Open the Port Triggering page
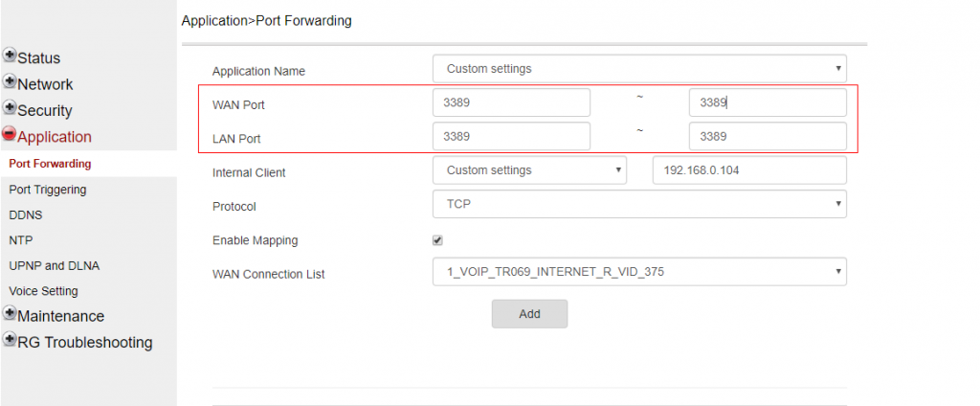The width and height of the screenshot is (980, 406). tap(48, 190)
